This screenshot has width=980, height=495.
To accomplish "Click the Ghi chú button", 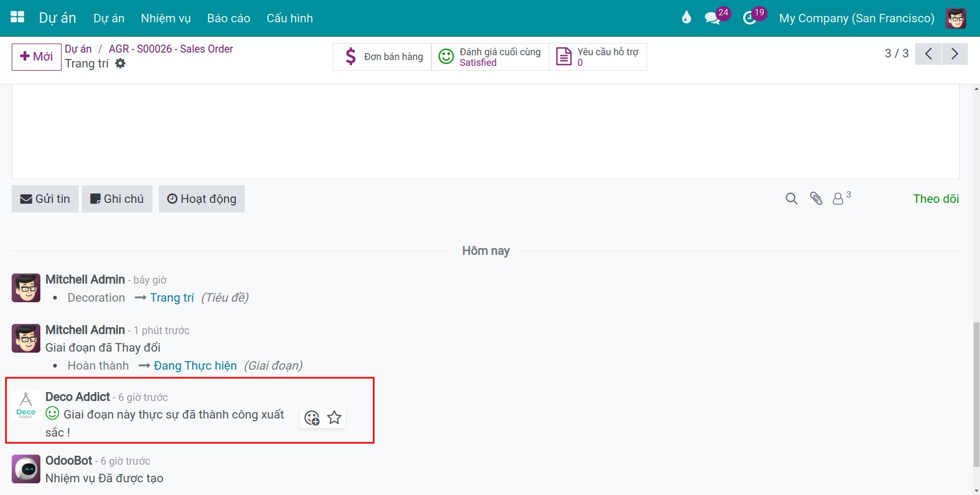I will [117, 199].
